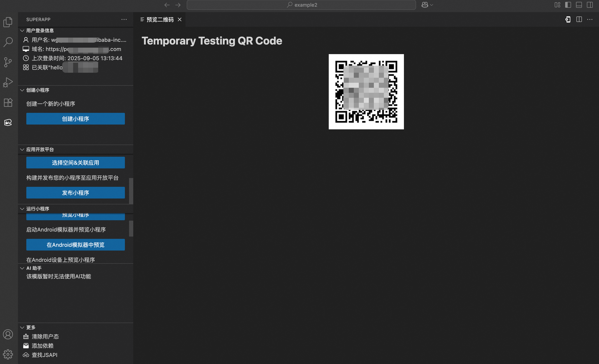Click the 发布小程序 button
The width and height of the screenshot is (599, 364).
pos(75,193)
